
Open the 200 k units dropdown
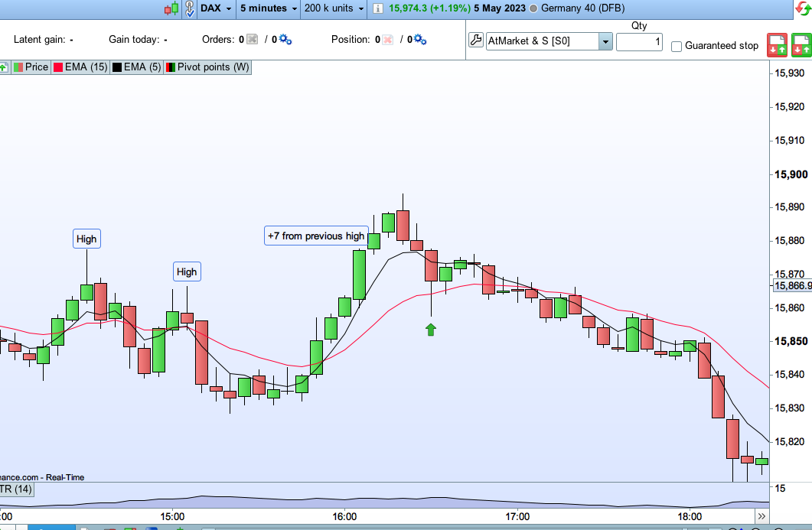point(334,8)
